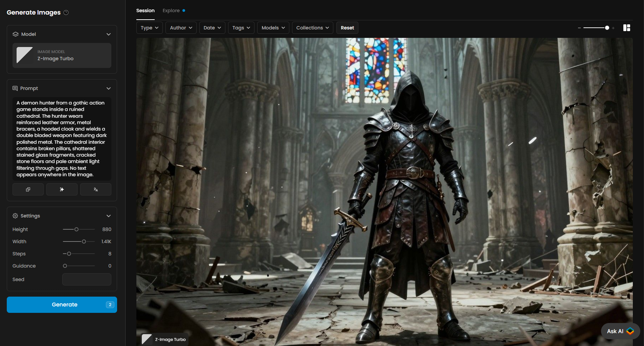Click the plus icon to enlarge thumbnails
This screenshot has height=346, width=644.
click(x=613, y=28)
